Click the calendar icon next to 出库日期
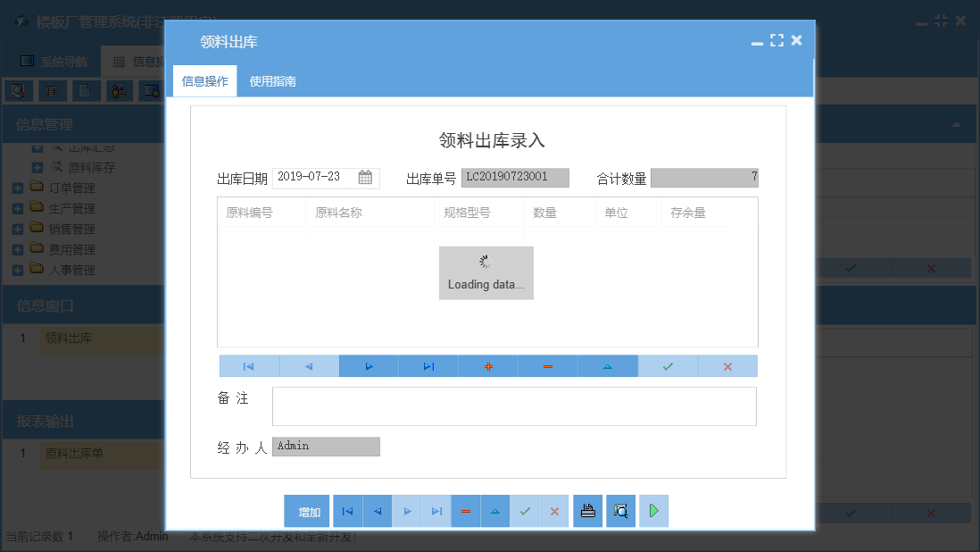Viewport: 980px width, 552px height. (x=365, y=178)
